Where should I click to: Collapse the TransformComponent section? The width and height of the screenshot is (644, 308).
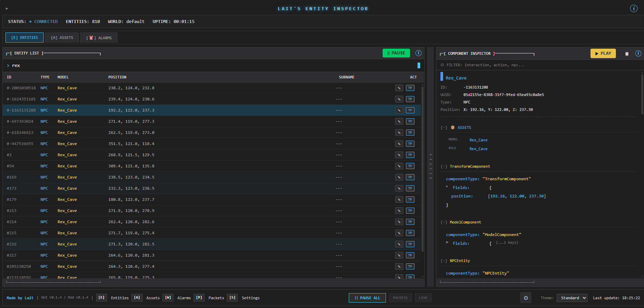click(444, 166)
